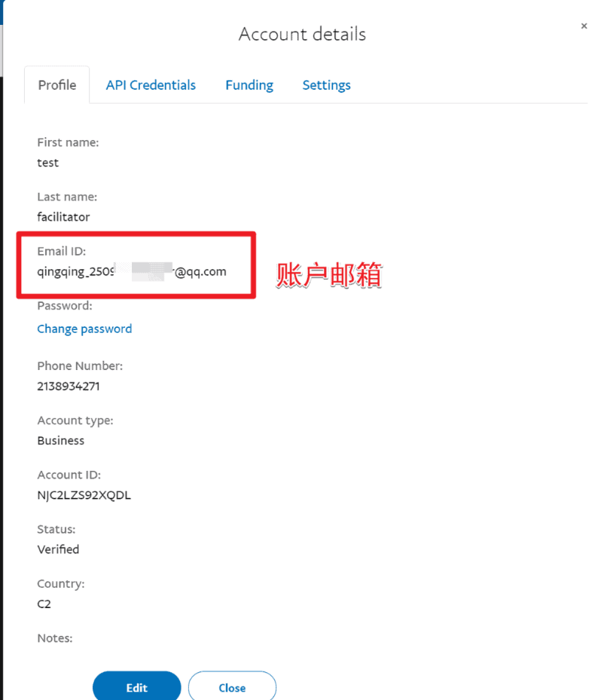Click the "Notes:" field label

click(x=55, y=638)
